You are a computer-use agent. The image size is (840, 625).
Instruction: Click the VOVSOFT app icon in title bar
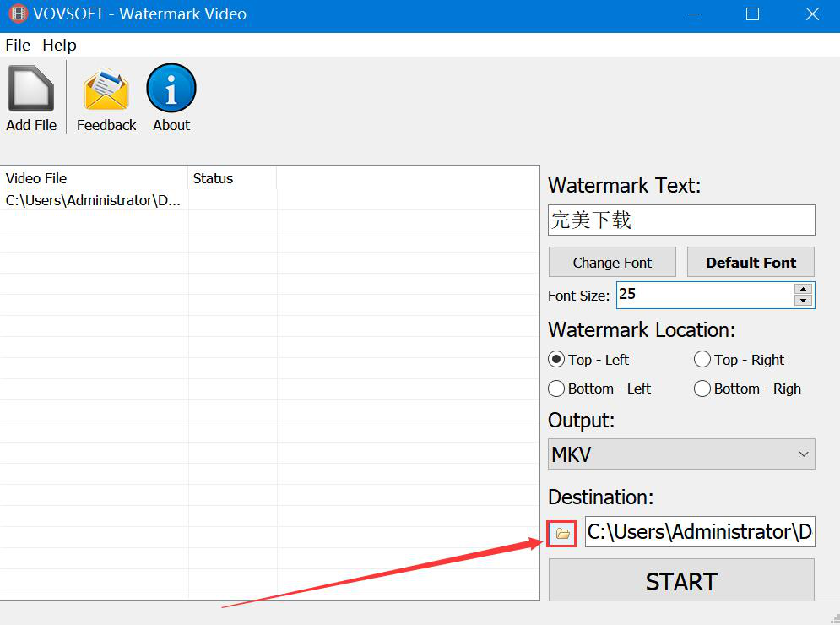pyautogui.click(x=17, y=14)
